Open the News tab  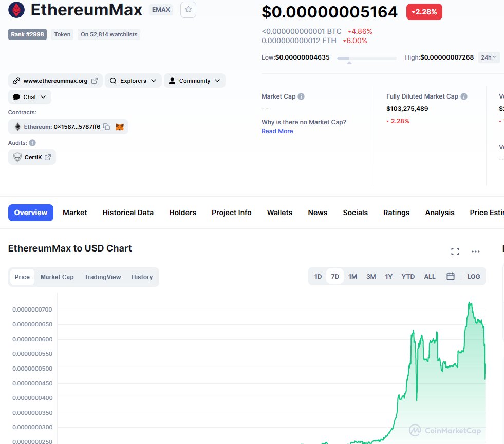click(317, 212)
